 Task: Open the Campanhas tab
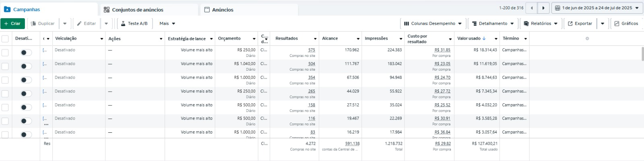[49, 9]
